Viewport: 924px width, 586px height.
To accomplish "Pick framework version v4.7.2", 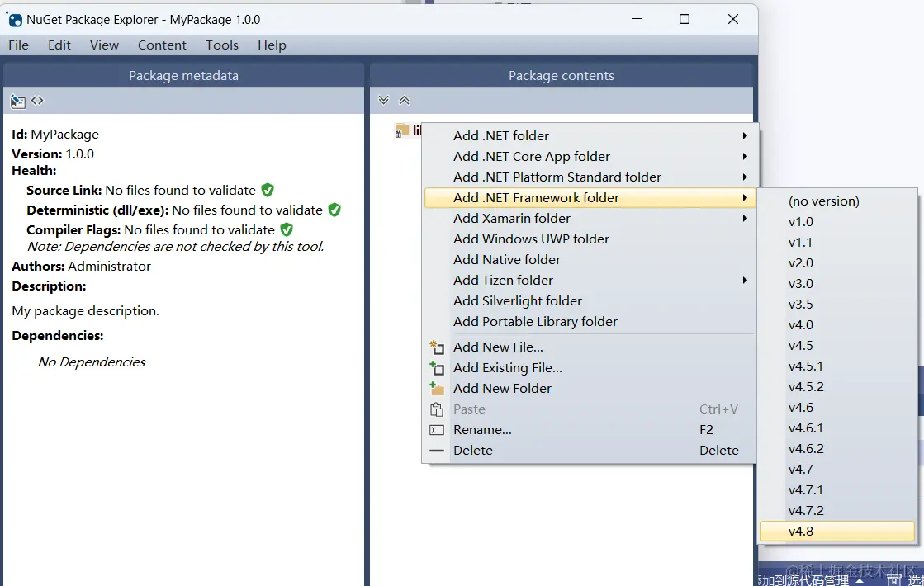I will coord(837,511).
